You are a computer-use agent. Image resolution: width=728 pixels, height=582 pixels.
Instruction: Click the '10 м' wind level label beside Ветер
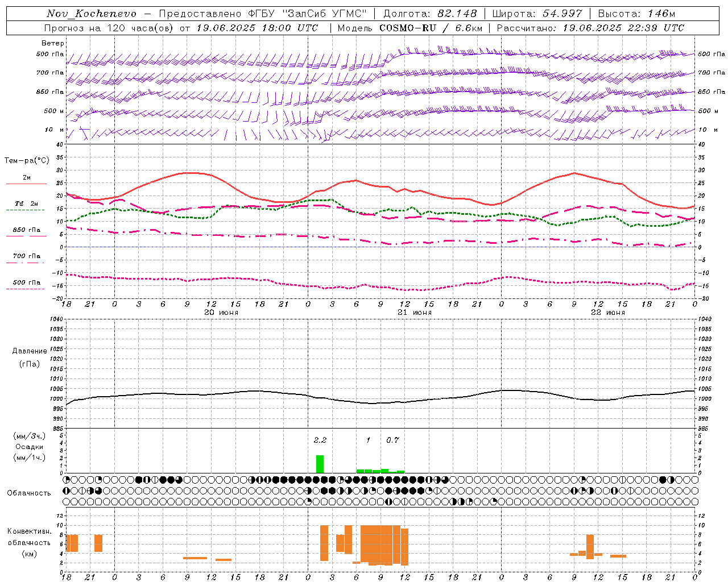(55, 130)
